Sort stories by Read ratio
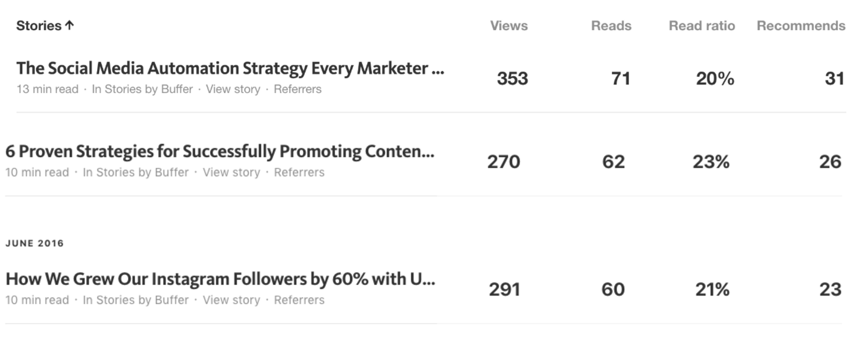The image size is (868, 342). pos(702,25)
